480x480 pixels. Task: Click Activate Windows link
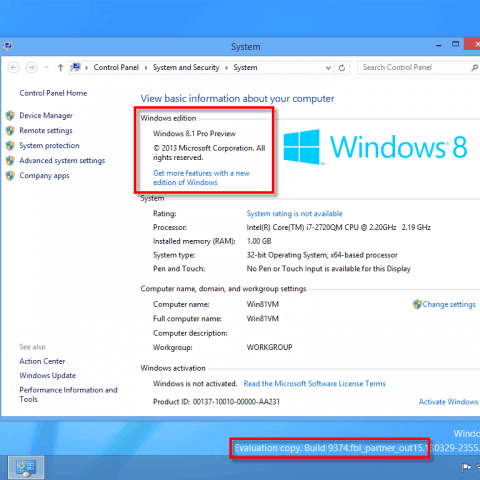point(448,402)
